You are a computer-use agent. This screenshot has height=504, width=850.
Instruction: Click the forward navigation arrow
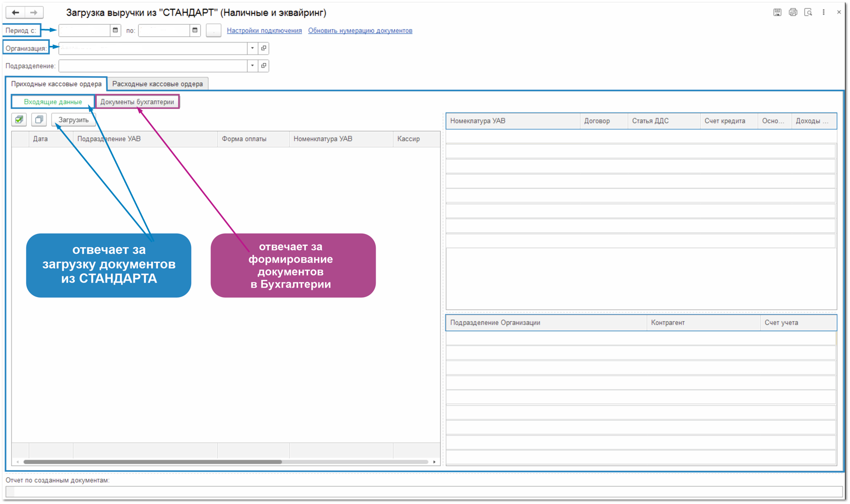(x=34, y=13)
